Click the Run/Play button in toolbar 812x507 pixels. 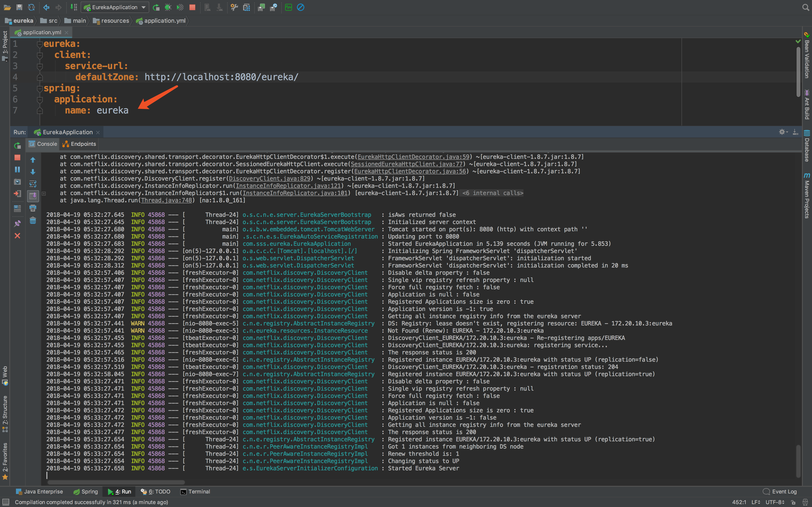tap(155, 7)
